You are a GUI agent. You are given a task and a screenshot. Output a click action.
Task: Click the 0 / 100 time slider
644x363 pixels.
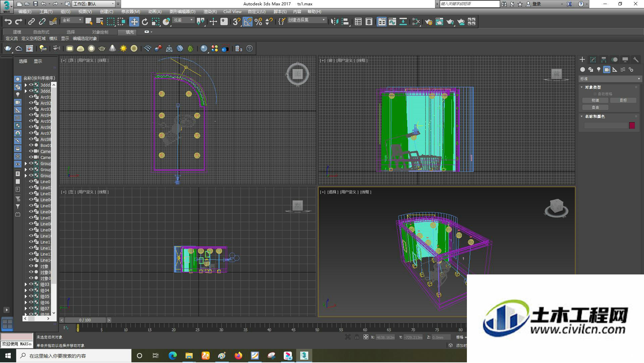point(85,320)
